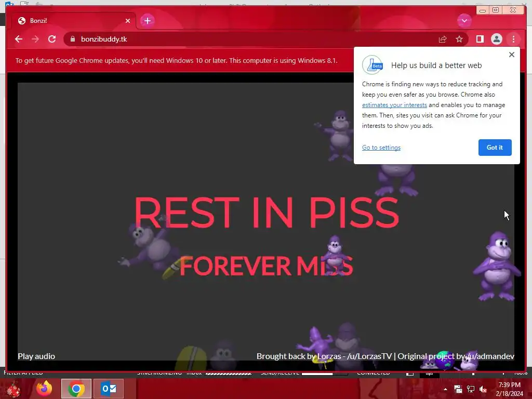View site info via the lock icon
Viewport: 532px width, 399px height.
pyautogui.click(x=72, y=39)
